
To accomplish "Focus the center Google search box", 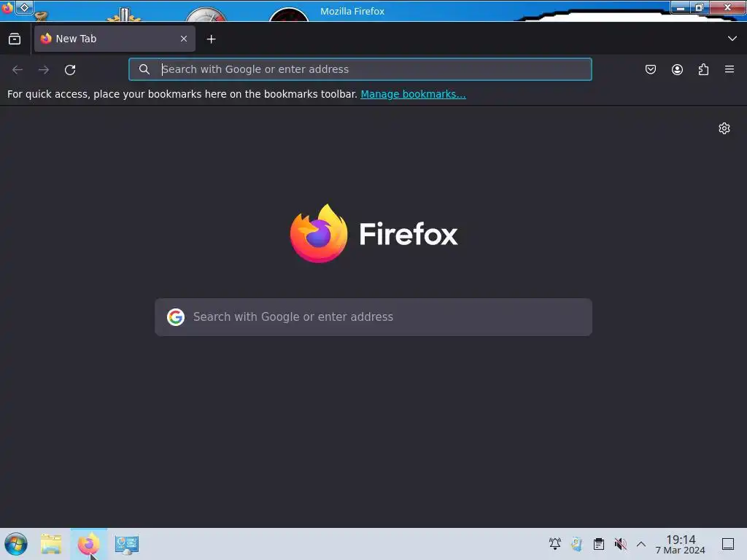I will click(x=373, y=317).
